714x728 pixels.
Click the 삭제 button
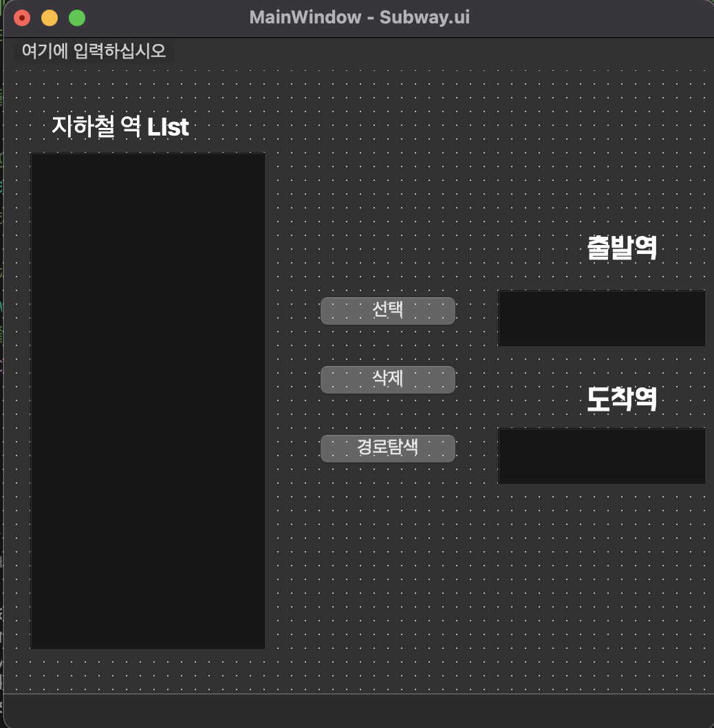(x=388, y=379)
